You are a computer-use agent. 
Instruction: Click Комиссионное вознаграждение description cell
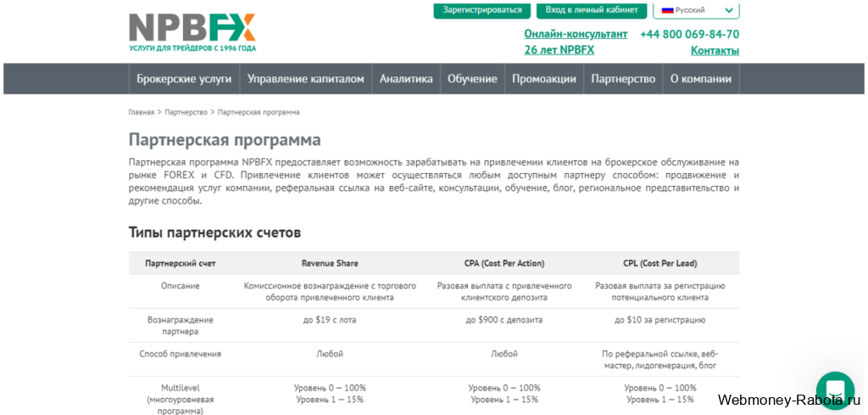click(330, 292)
